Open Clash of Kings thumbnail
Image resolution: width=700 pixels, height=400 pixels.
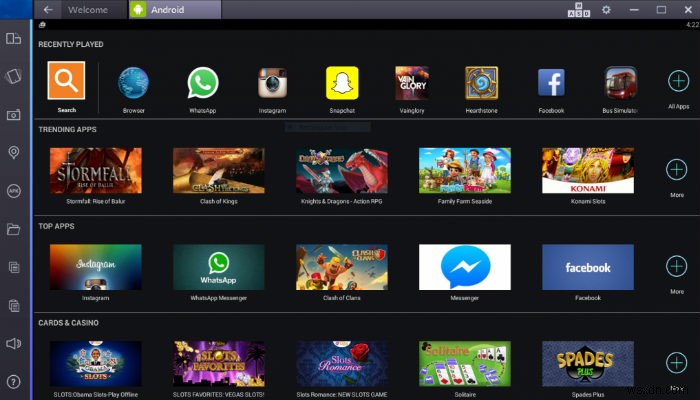[219, 171]
